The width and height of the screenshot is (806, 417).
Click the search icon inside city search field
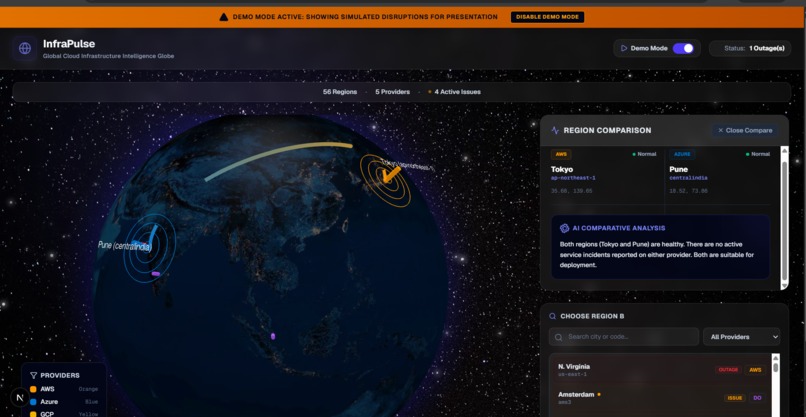click(559, 337)
